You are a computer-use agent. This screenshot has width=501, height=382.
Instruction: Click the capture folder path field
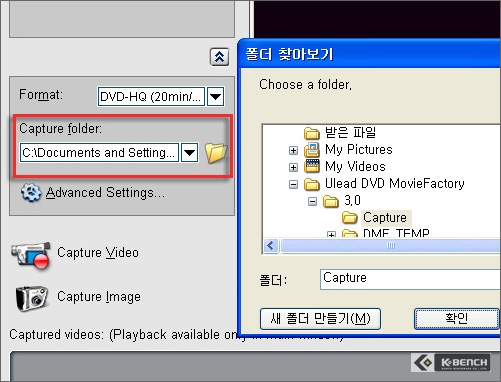(99, 153)
